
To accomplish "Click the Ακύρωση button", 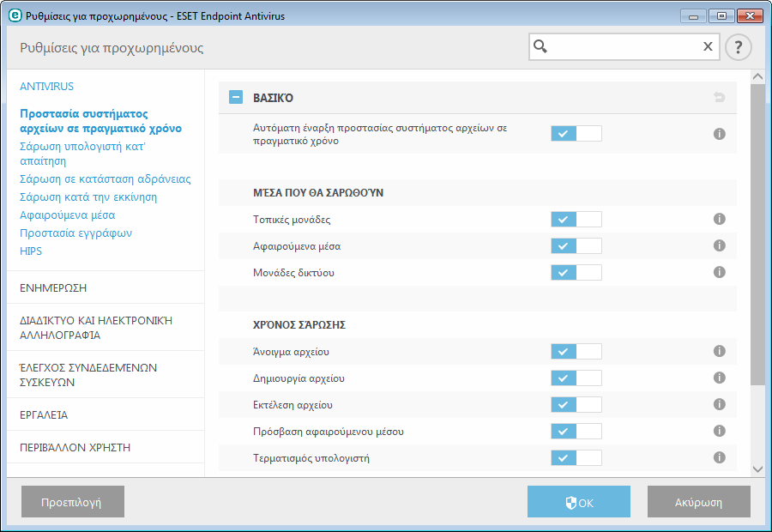I will click(x=699, y=501).
